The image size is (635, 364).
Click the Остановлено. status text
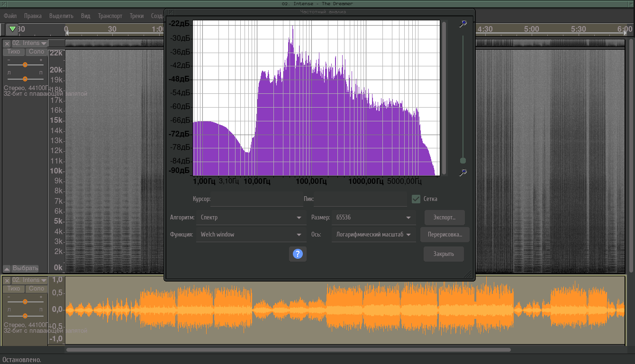tap(22, 360)
